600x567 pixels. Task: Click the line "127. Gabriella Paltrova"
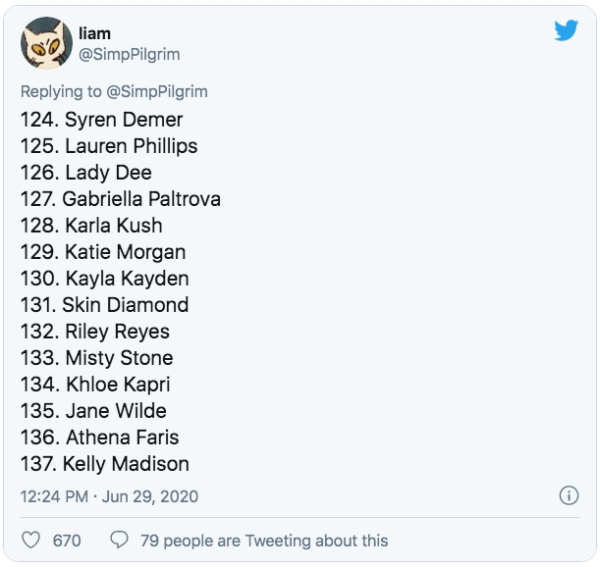click(120, 199)
